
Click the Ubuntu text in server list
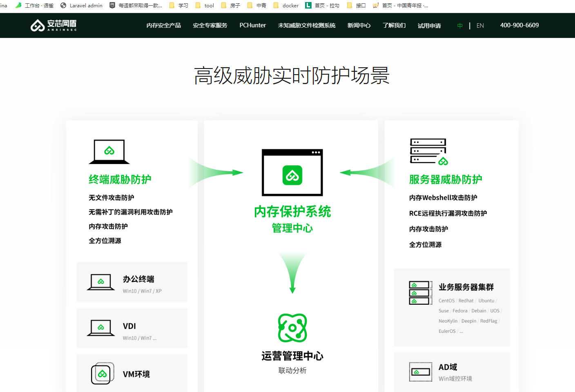pos(486,301)
